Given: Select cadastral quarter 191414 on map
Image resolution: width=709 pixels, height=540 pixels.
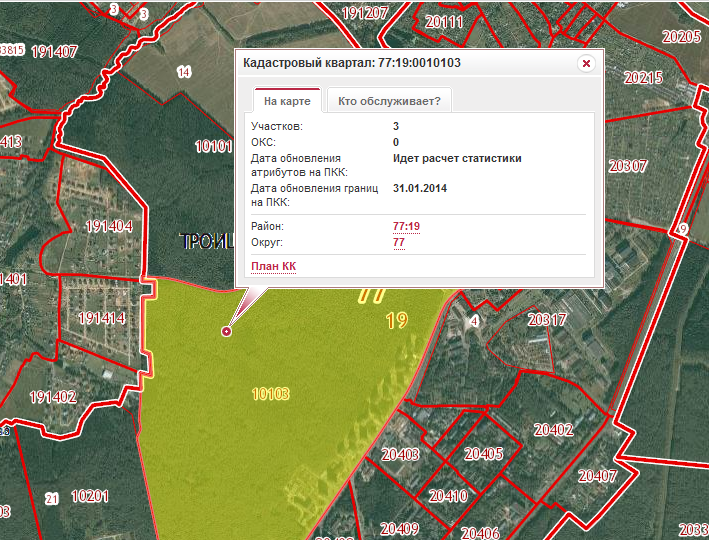Looking at the screenshot, I should (102, 318).
